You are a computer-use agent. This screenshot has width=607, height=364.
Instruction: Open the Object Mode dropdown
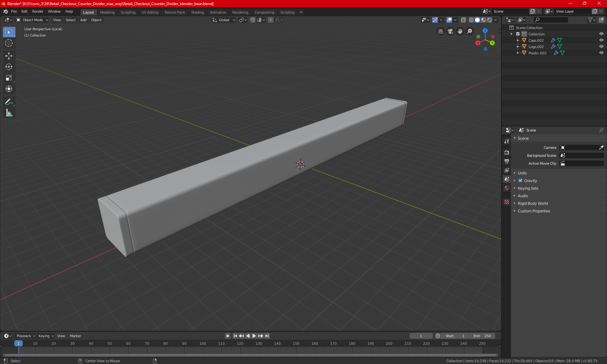[32, 20]
